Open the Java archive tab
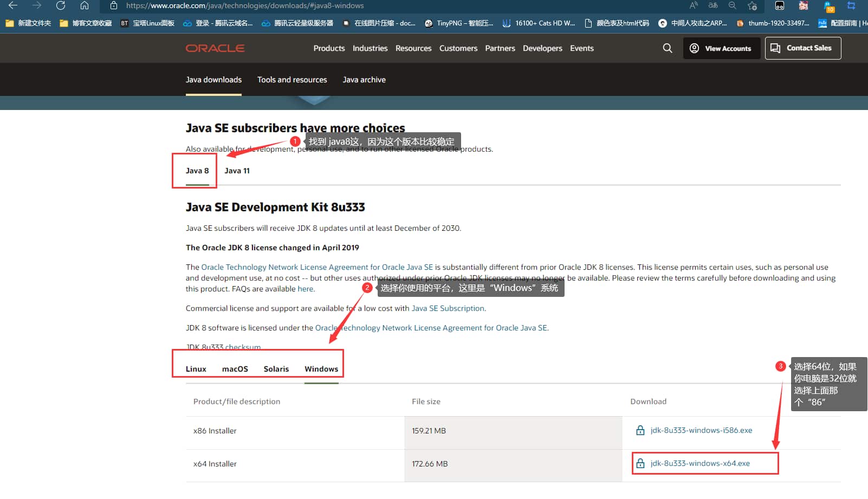Image resolution: width=868 pixels, height=499 pixels. 364,80
